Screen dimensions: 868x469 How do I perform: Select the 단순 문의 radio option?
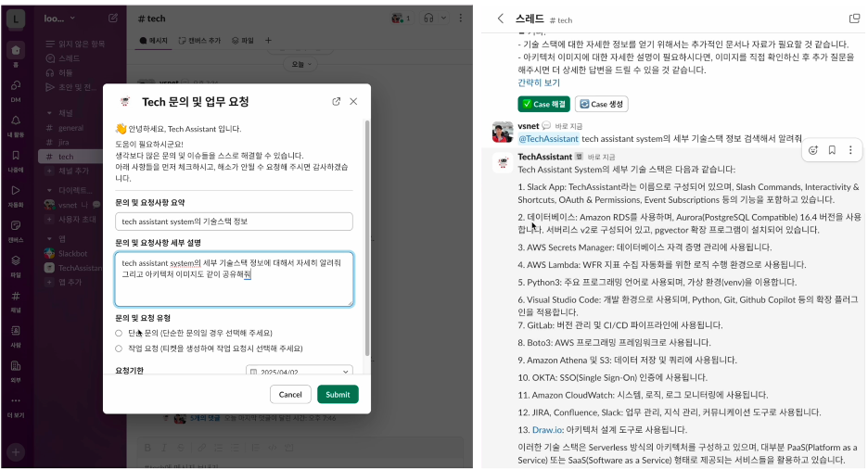click(x=119, y=333)
